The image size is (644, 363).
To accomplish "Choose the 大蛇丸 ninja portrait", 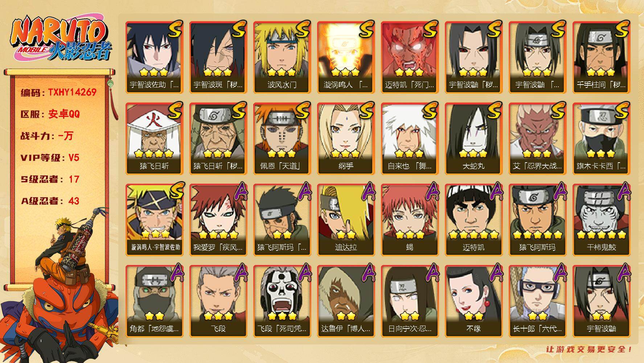I will click(473, 138).
